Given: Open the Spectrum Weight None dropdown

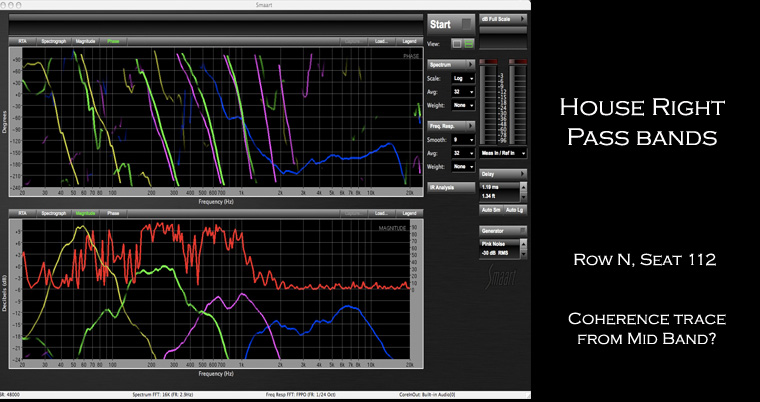Looking at the screenshot, I should click(463, 105).
